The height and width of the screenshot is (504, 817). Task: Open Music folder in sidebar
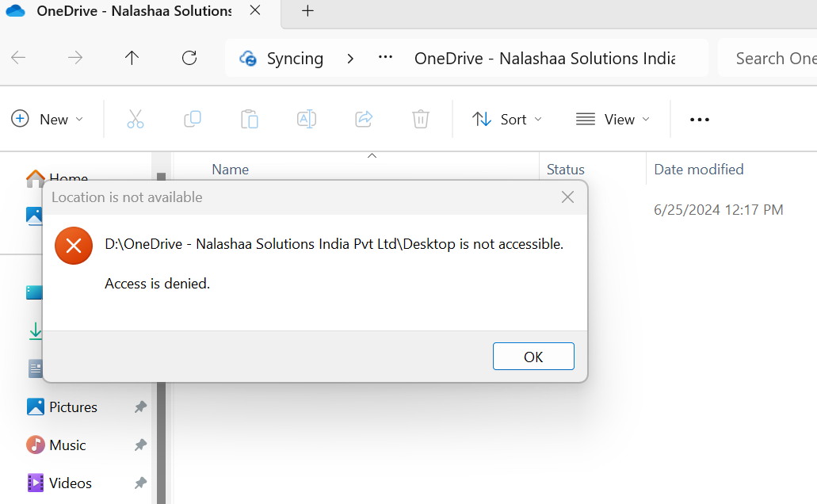pos(67,445)
